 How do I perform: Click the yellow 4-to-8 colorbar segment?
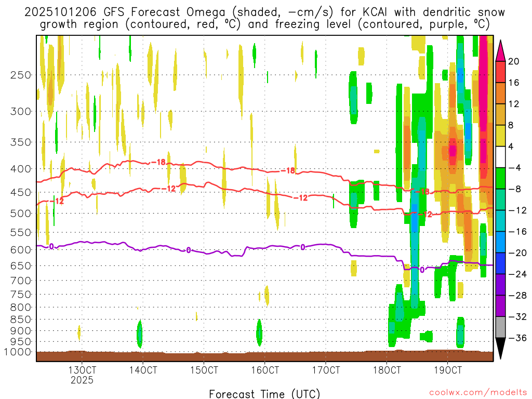(x=500, y=136)
